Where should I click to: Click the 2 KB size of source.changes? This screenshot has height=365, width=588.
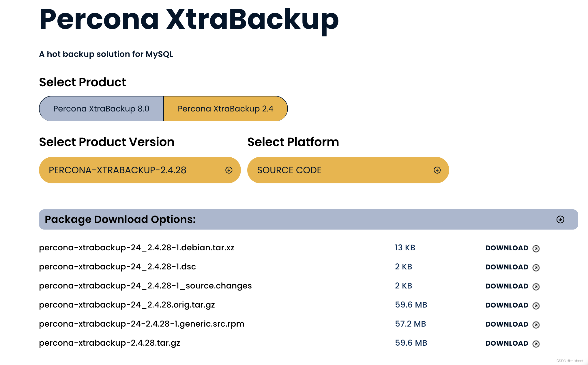pos(403,286)
